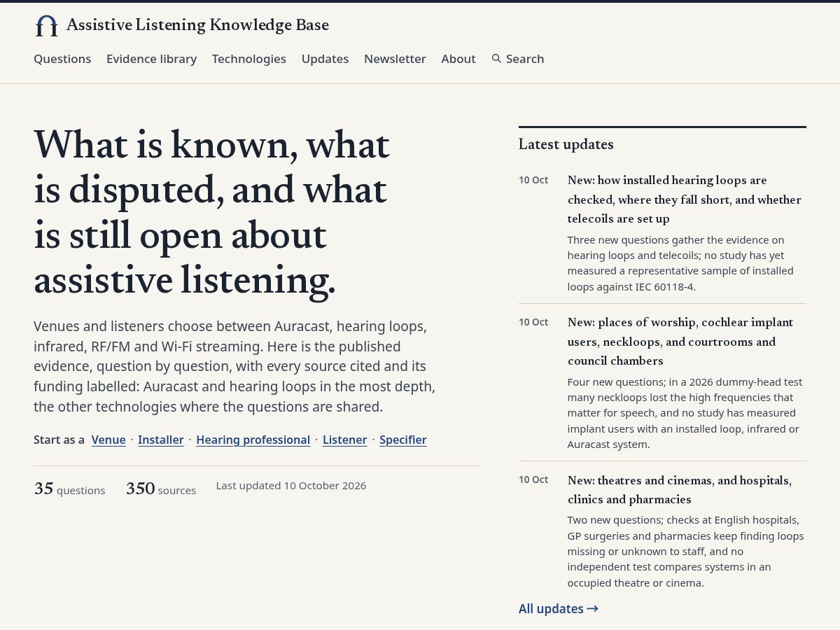Click summary starting 'Three new questions gather'

click(680, 263)
